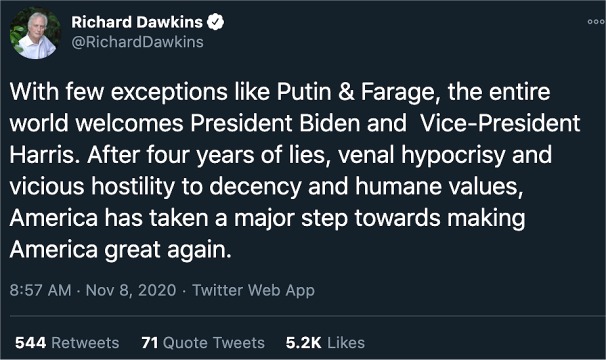Show the Likes list label
The image size is (606, 360).
346,343
